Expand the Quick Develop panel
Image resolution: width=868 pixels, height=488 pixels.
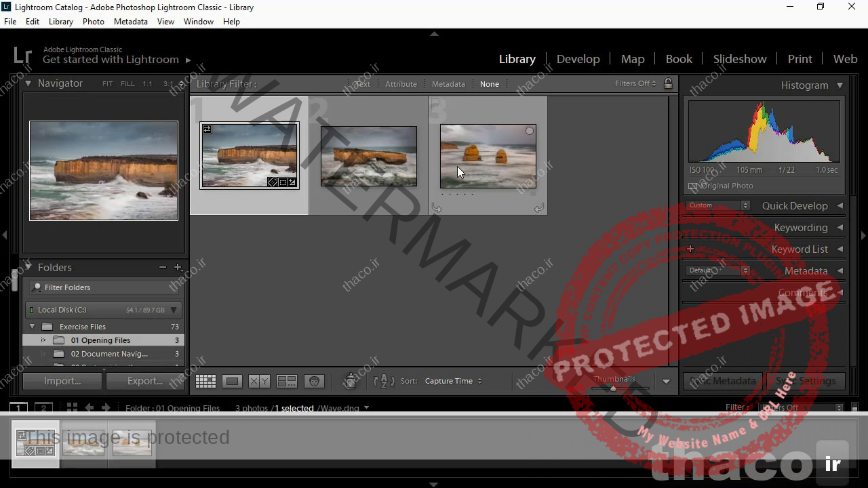[x=840, y=206]
